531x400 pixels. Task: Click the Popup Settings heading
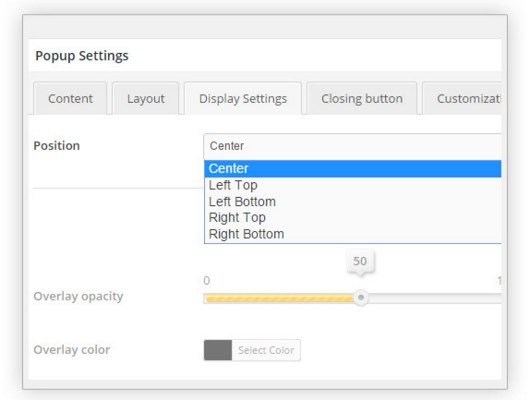point(82,56)
